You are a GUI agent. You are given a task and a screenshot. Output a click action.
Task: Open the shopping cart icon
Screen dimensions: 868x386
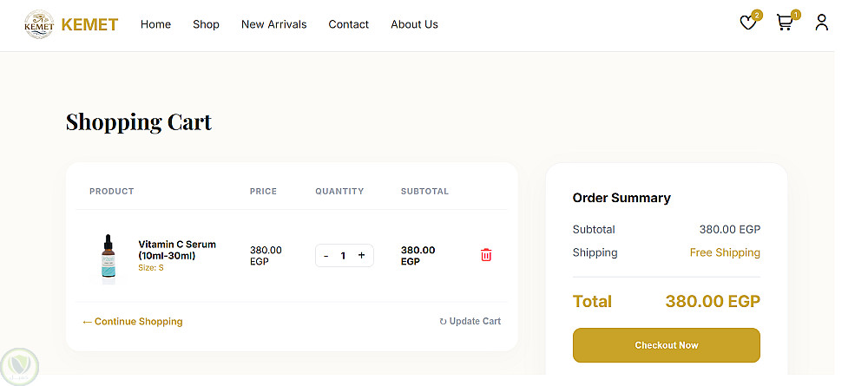[785, 23]
